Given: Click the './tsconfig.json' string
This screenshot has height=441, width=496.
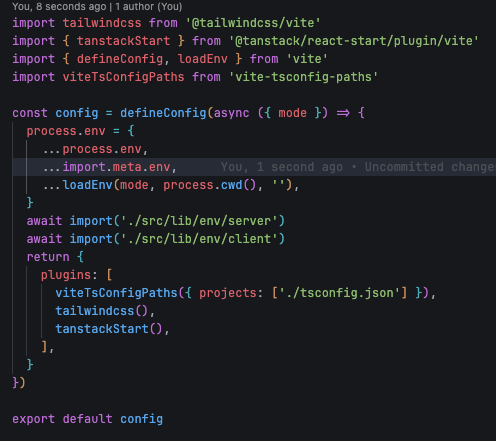Looking at the screenshot, I should coord(339,293).
